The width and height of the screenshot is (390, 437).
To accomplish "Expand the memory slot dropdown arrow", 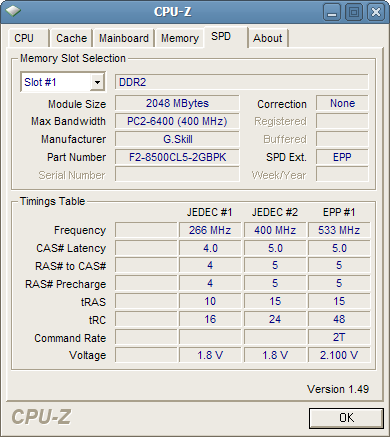I will click(97, 82).
